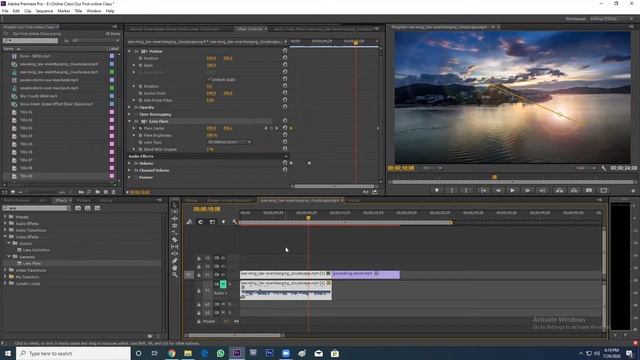Expand the Presets folder in Effects panel
Screen dimensions: 640x360
(5, 217)
